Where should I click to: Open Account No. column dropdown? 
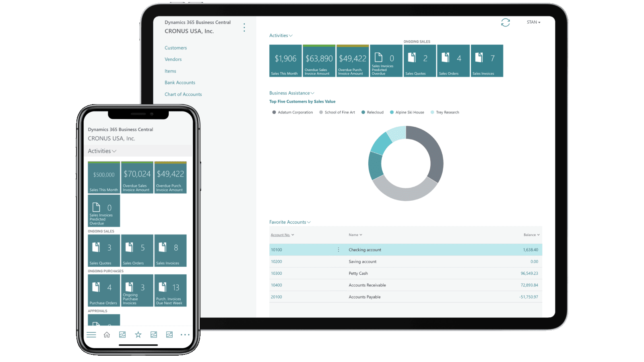point(293,235)
